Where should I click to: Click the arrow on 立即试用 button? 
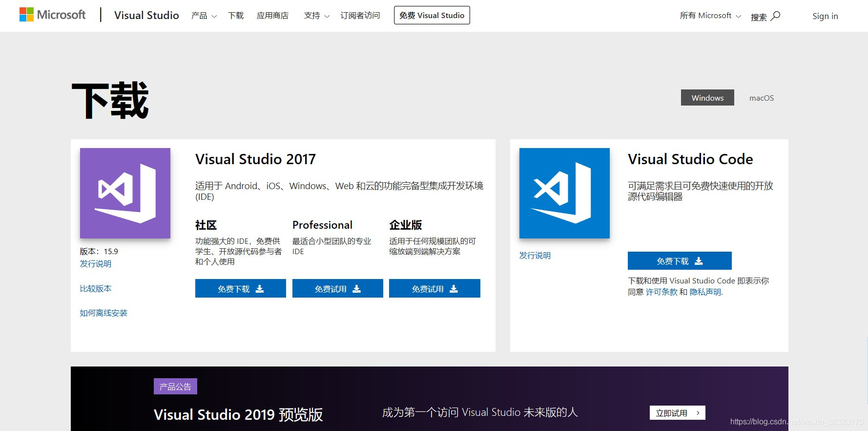pyautogui.click(x=698, y=413)
